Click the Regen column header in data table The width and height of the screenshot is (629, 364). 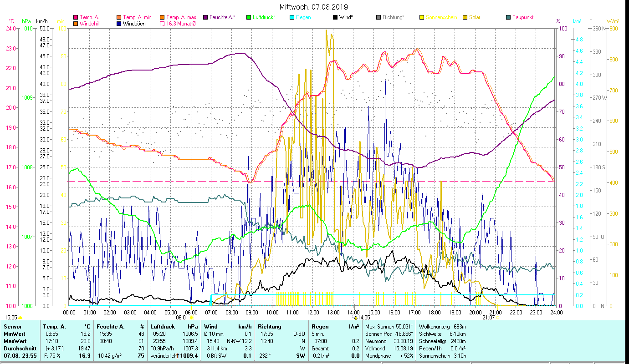pos(319,326)
